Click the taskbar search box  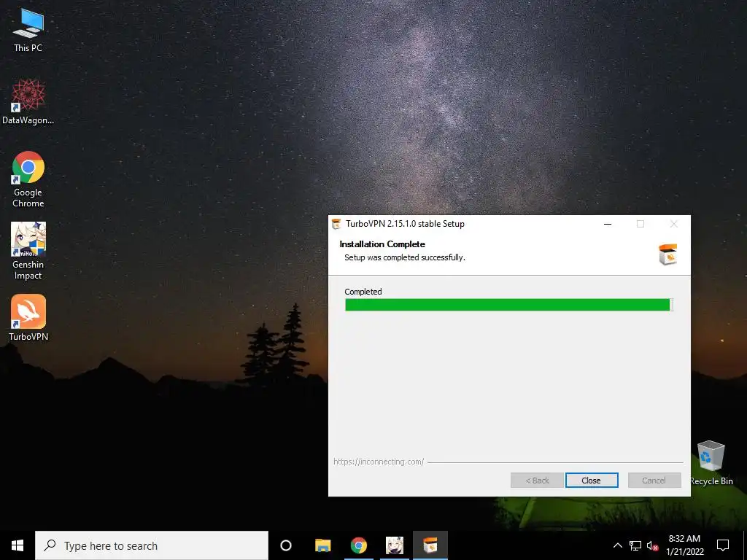tap(152, 545)
